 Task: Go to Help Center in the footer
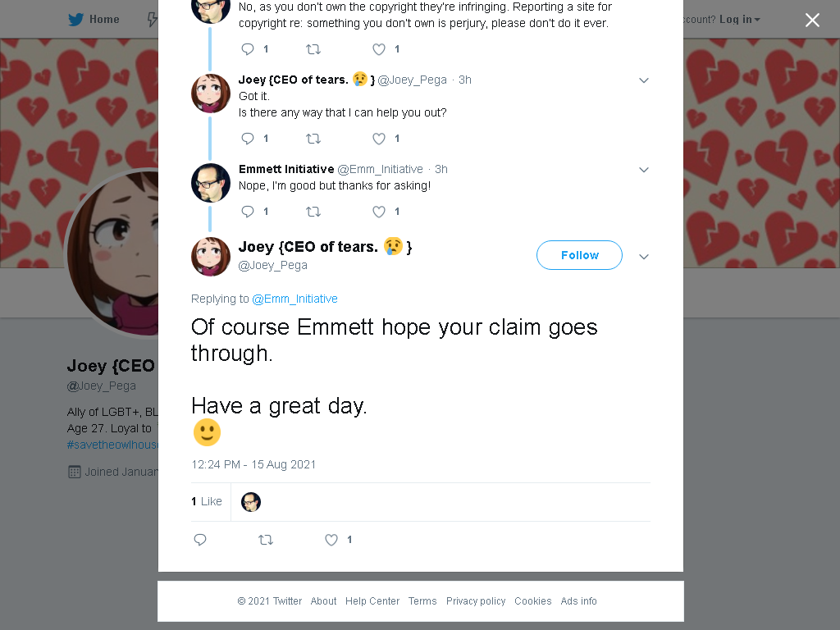tap(372, 601)
